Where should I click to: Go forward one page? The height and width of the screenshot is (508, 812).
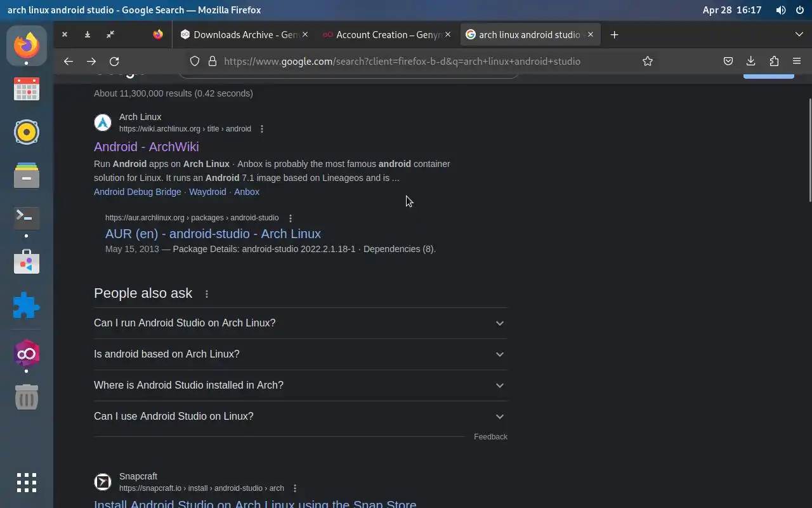(91, 61)
